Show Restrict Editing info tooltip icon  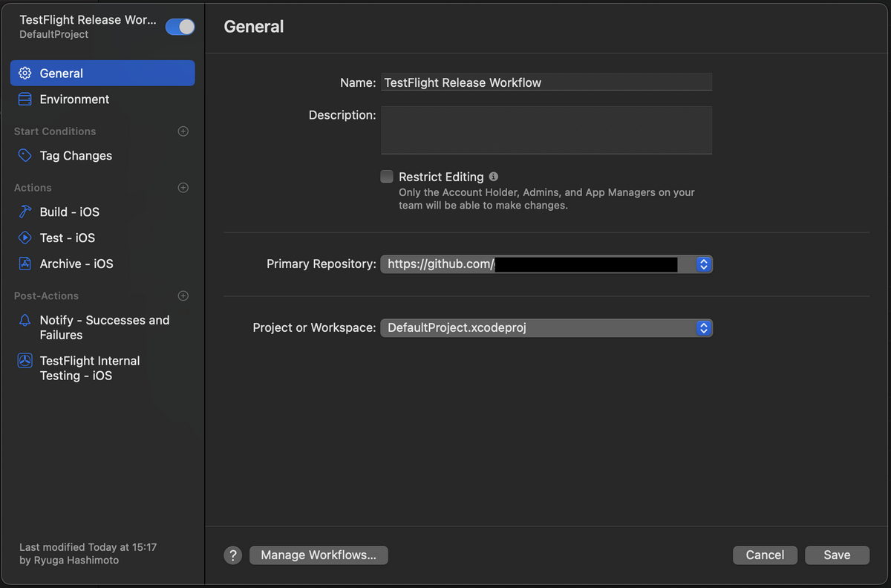[x=494, y=177]
